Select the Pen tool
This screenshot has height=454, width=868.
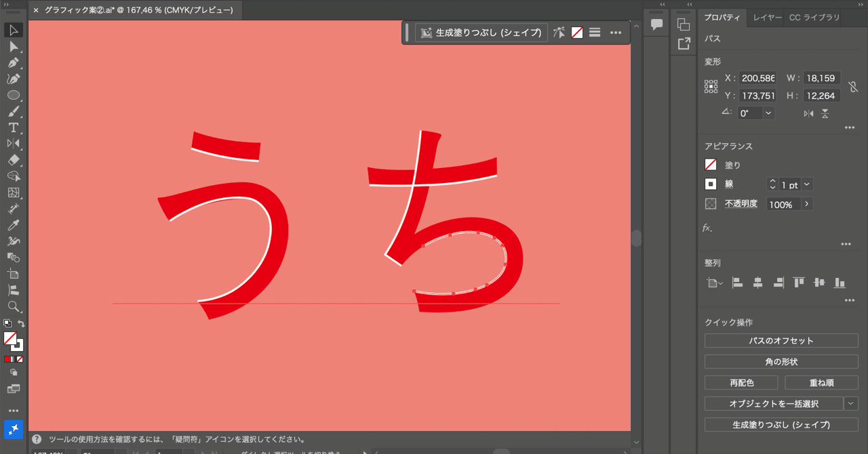coord(14,62)
